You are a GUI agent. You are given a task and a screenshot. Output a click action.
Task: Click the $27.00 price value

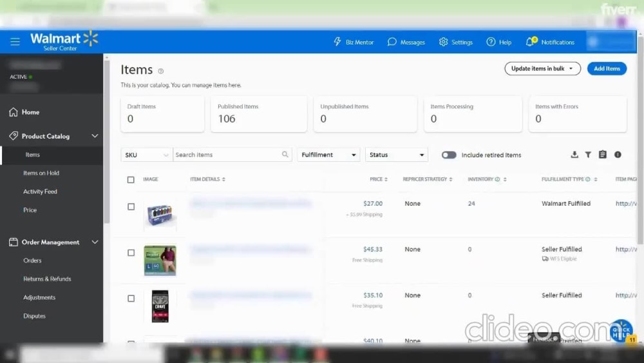point(373,204)
